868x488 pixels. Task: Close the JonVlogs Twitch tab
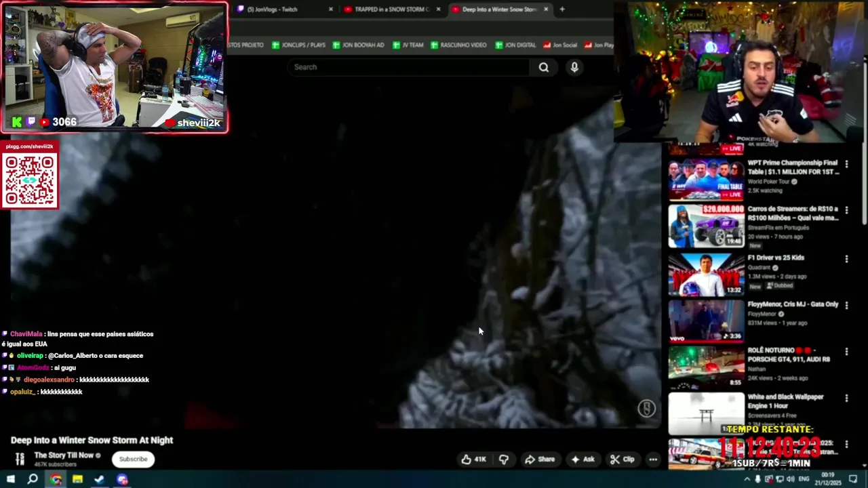tap(331, 9)
